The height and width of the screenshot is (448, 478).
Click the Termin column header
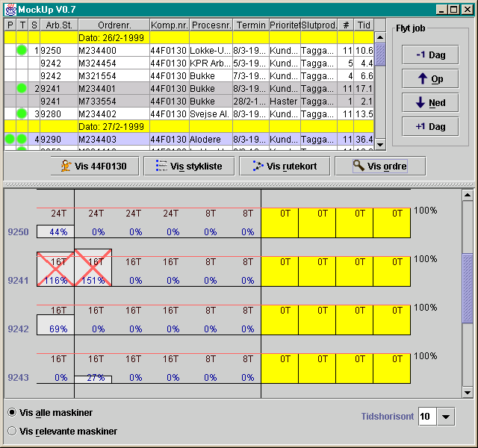251,25
